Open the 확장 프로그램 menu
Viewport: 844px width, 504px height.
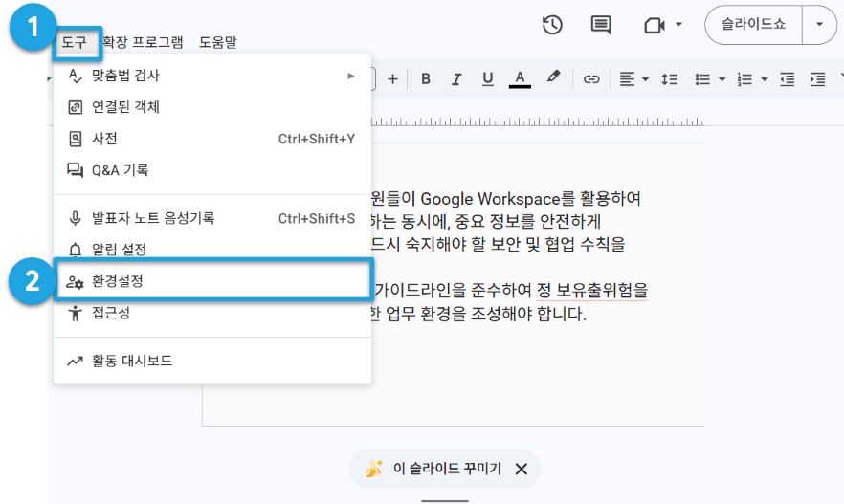144,42
